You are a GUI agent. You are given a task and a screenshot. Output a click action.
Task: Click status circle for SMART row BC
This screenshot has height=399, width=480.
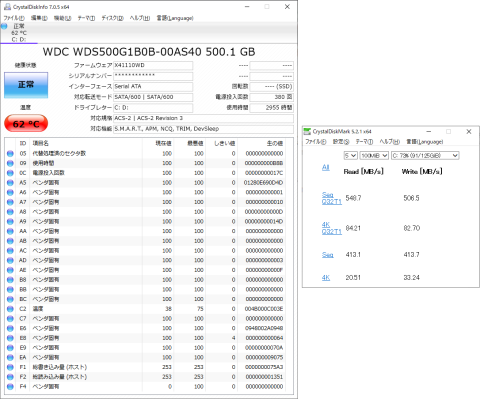(x=10, y=299)
